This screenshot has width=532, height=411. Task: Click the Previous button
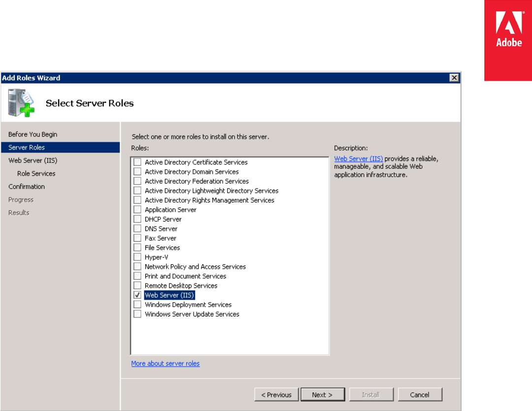[276, 394]
